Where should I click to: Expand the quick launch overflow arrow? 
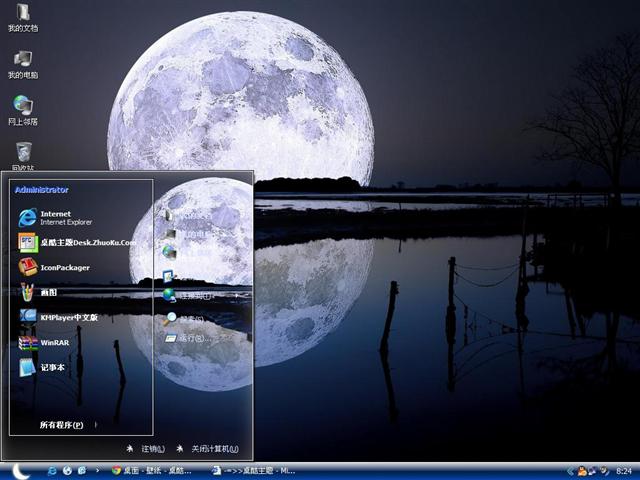(97, 470)
